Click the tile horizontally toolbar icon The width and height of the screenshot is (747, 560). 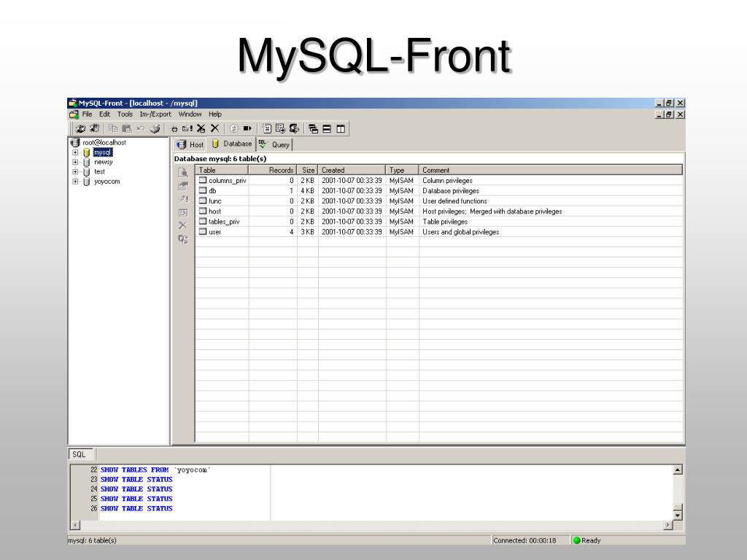327,128
